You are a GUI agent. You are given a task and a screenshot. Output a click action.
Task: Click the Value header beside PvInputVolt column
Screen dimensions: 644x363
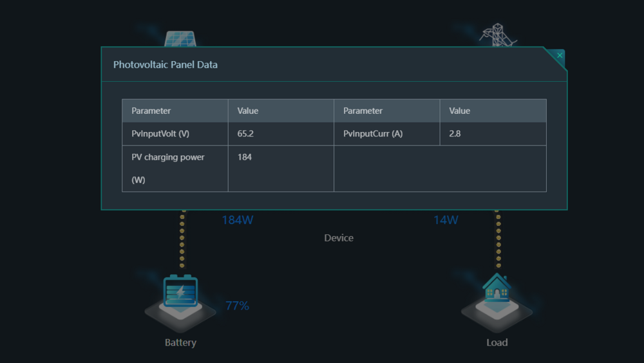pos(281,111)
